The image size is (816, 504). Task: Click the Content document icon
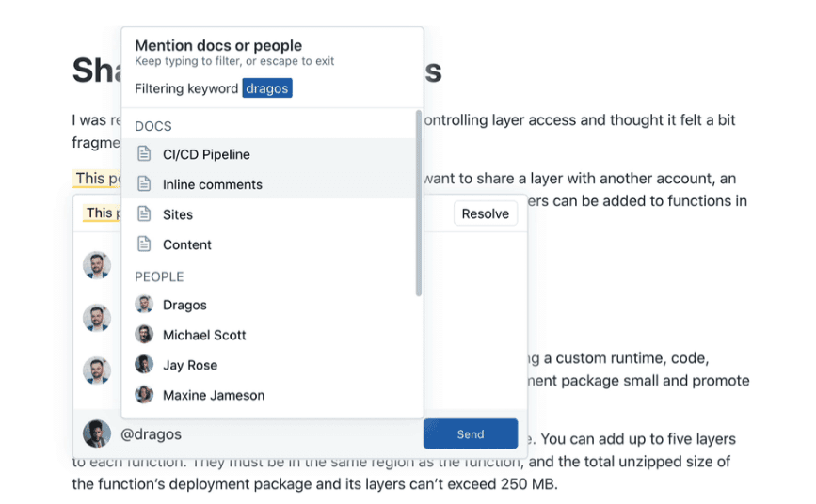tap(144, 244)
